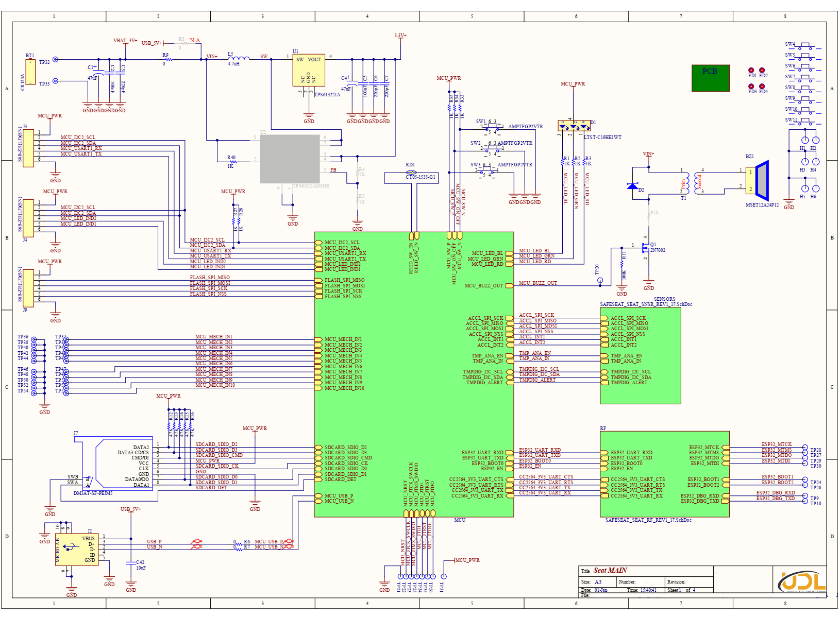The height and width of the screenshot is (617, 840).
Task: Click the LTST-C19HE1WT part label
Action: point(602,137)
